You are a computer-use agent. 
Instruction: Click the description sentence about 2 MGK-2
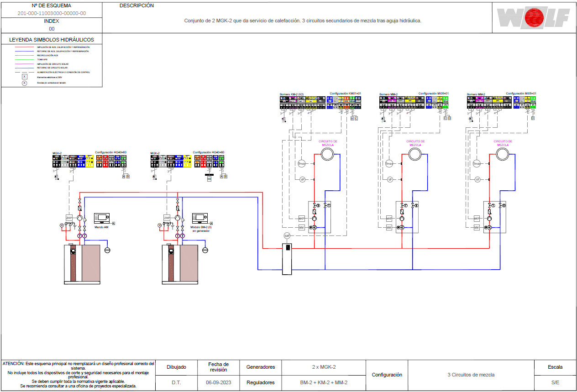click(x=303, y=21)
